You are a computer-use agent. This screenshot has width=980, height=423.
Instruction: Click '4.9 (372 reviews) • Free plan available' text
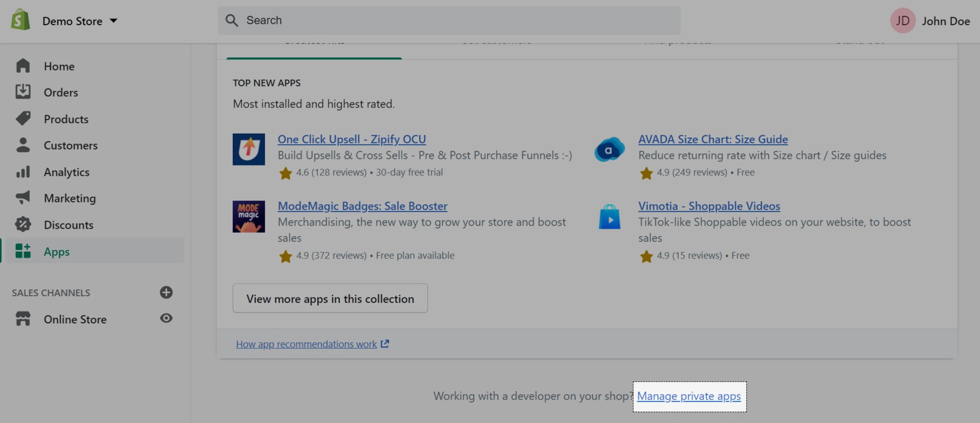375,255
